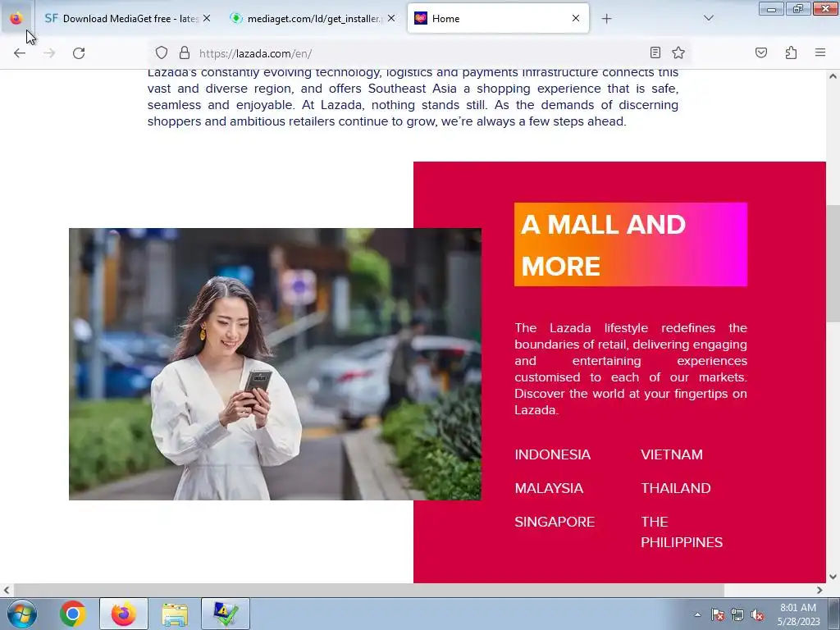Screen dimensions: 840x630
Task: Open a new tab
Action: (606, 19)
